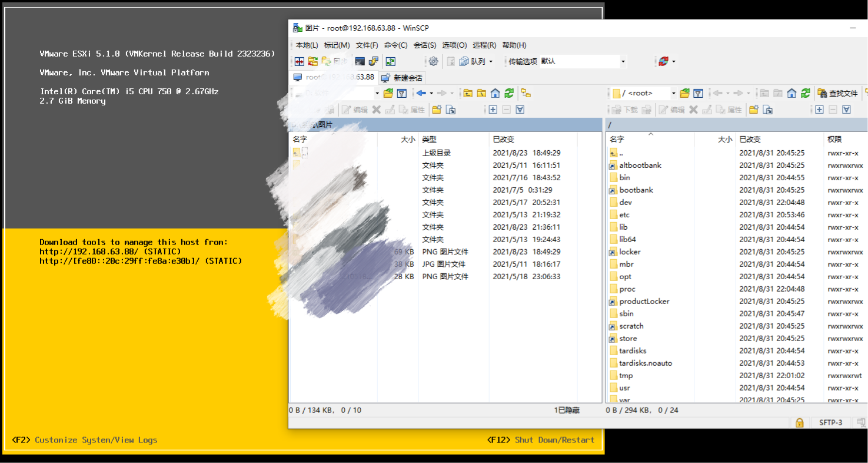Select the 上级目录 parent directory row
The height and width of the screenshot is (463, 868).
(x=445, y=153)
